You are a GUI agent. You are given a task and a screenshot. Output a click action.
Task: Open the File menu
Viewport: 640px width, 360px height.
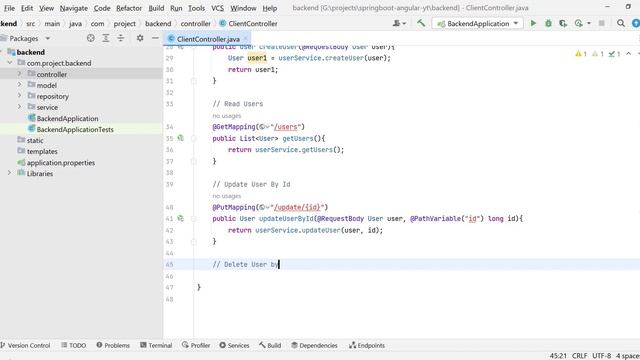tap(9, 8)
